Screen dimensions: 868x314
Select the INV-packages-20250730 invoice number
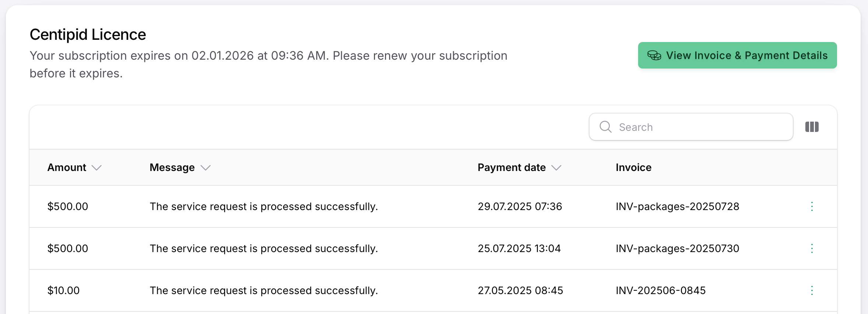(677, 248)
